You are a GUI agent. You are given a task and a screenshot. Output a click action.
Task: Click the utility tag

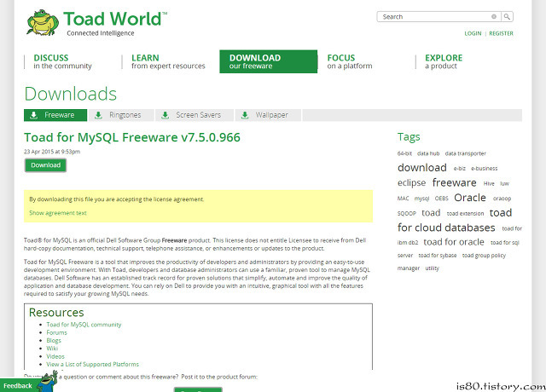click(433, 268)
